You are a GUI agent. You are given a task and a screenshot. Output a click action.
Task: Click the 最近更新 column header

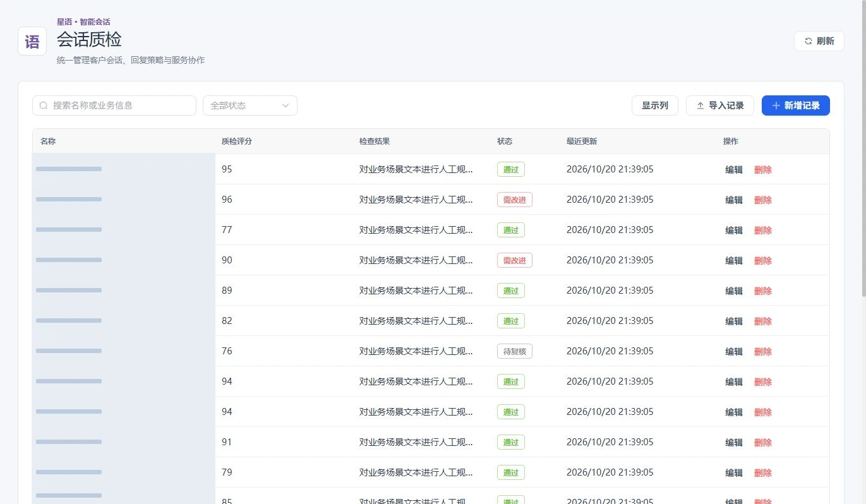(582, 141)
